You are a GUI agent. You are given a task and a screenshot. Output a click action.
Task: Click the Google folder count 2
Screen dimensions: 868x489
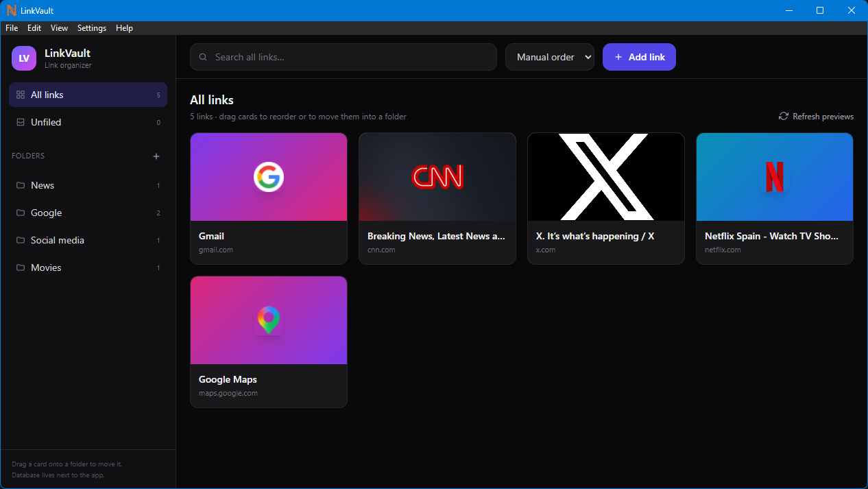pos(158,213)
